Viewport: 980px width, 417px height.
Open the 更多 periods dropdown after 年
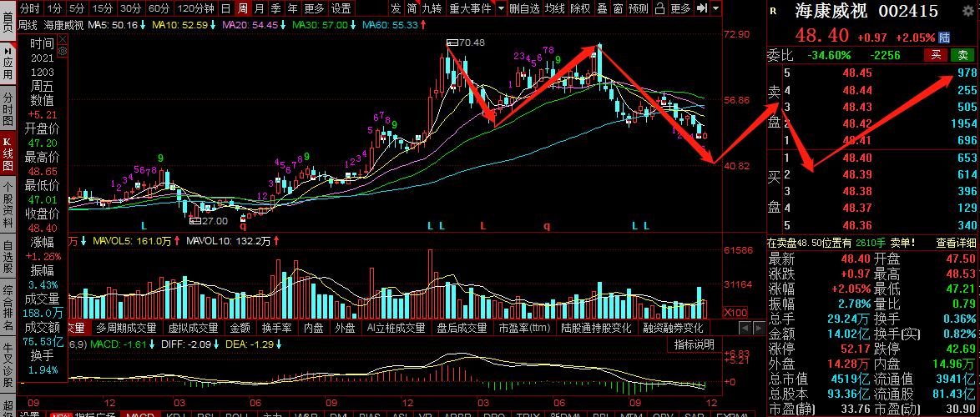(314, 8)
